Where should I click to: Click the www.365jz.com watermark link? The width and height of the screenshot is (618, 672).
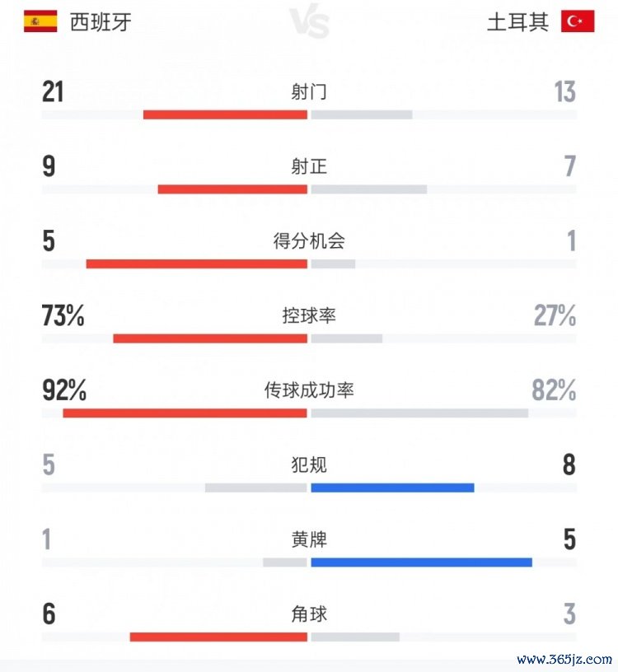(564, 659)
